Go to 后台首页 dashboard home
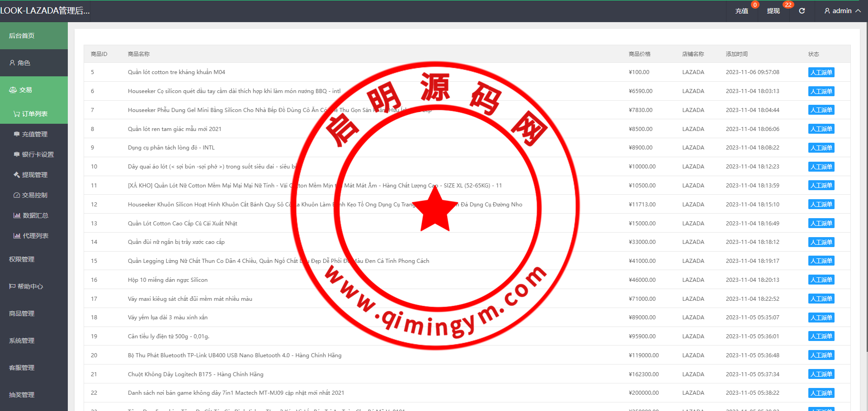Screen dimensions: 868x411 coord(22,36)
